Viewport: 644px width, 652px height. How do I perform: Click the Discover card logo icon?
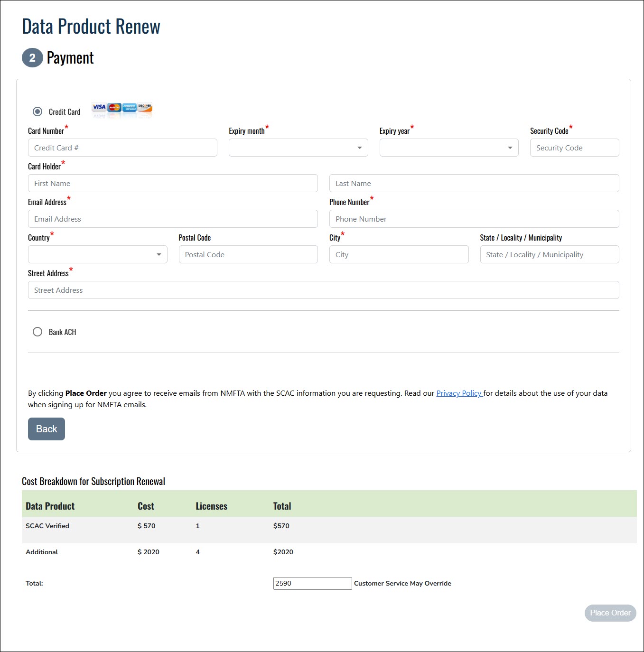tap(145, 107)
